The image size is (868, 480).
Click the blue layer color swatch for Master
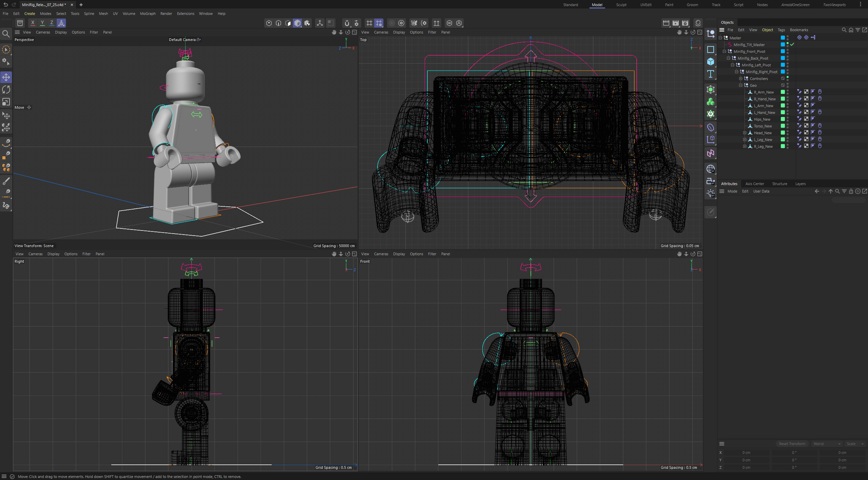[783, 38]
